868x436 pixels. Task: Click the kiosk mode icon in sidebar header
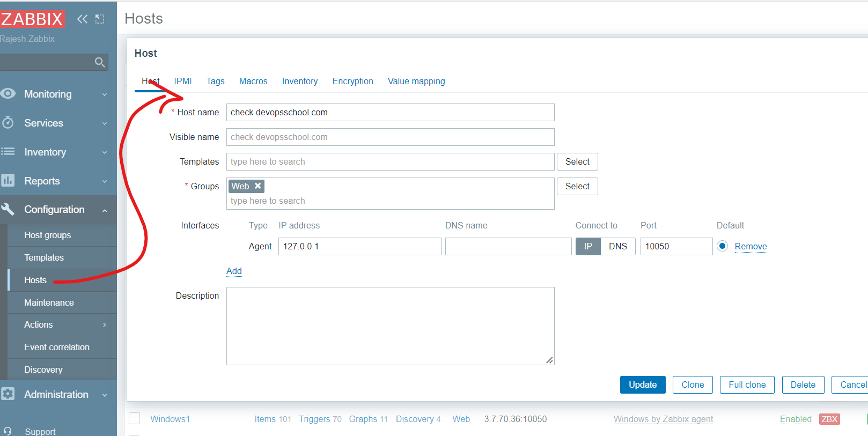(x=100, y=19)
